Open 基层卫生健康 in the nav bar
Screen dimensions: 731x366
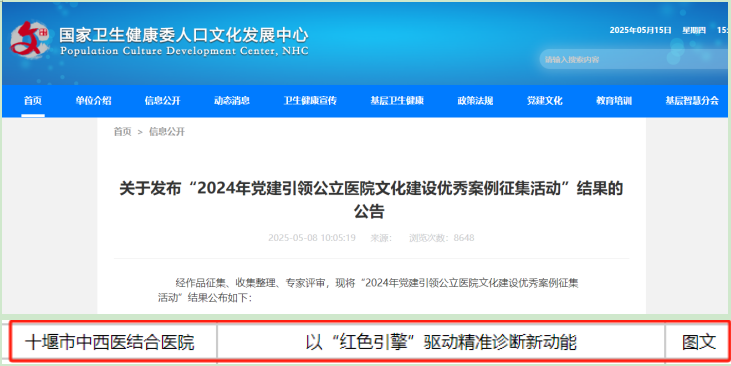point(397,101)
